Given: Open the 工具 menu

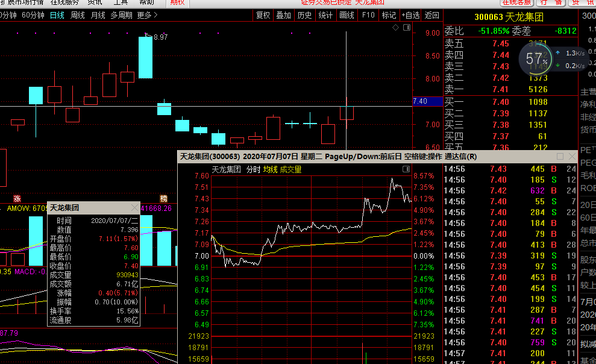Looking at the screenshot, I should pos(121,2).
